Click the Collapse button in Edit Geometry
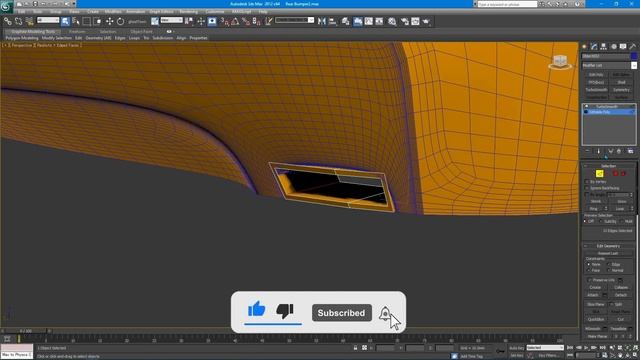The image size is (640, 360). tap(621, 287)
